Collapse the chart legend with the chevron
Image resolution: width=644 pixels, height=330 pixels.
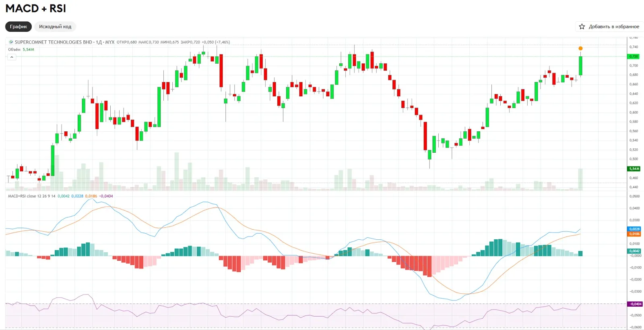point(12,57)
